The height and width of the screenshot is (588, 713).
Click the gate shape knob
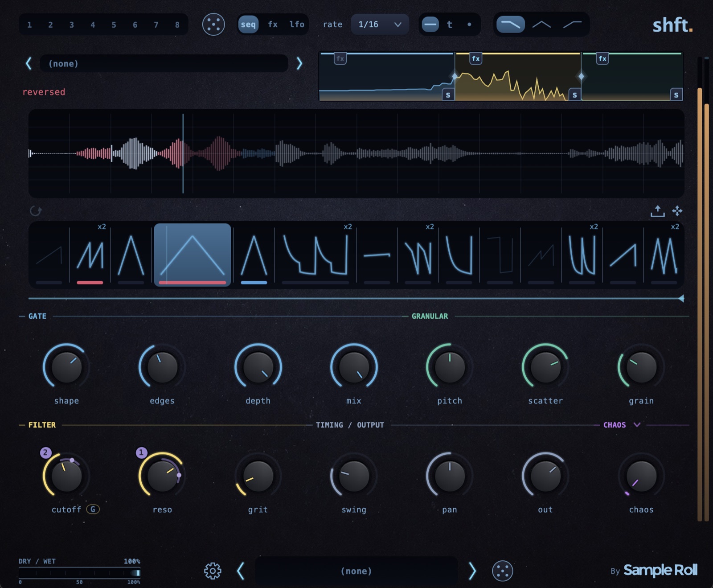pyautogui.click(x=67, y=367)
